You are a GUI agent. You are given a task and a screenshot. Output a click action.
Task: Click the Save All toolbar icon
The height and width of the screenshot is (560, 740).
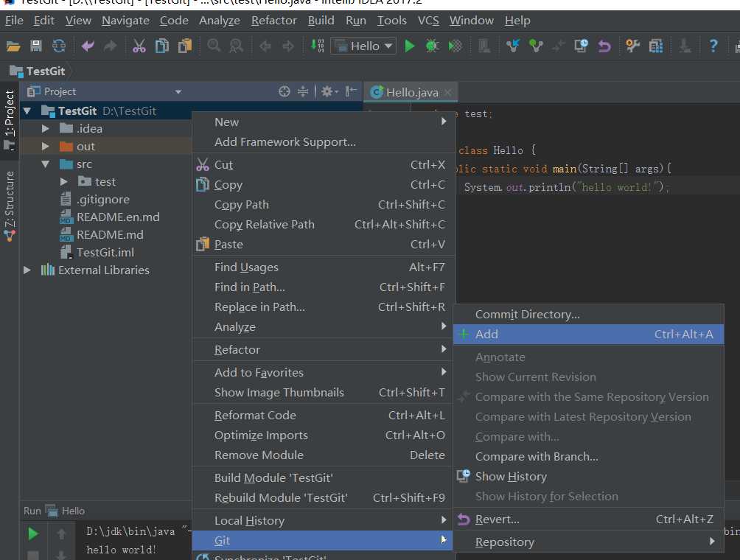(x=36, y=46)
